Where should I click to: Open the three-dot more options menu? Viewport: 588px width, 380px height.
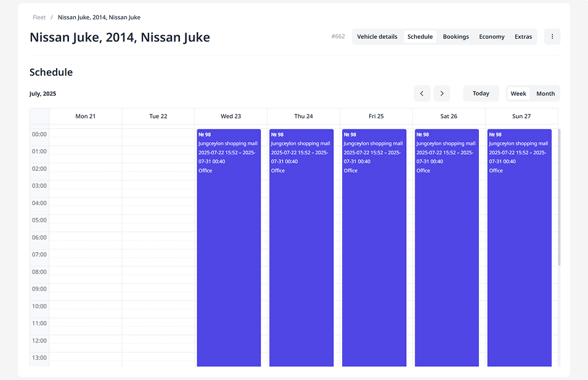(552, 37)
